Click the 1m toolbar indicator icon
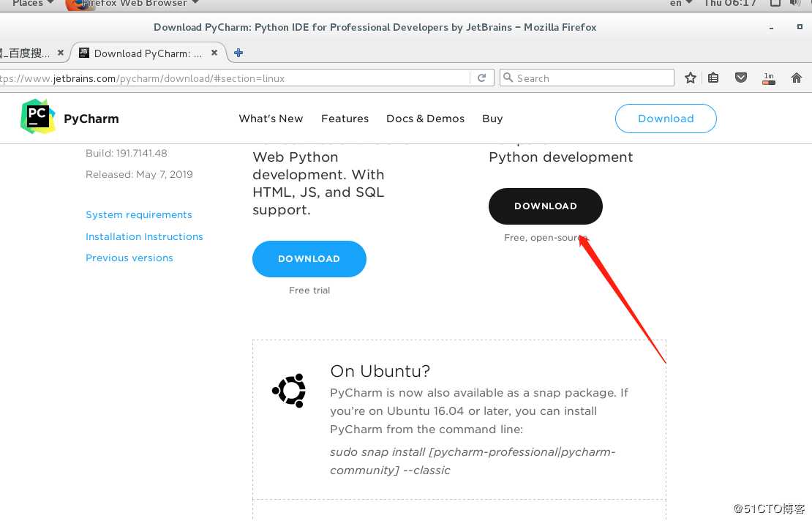812x521 pixels. point(769,78)
